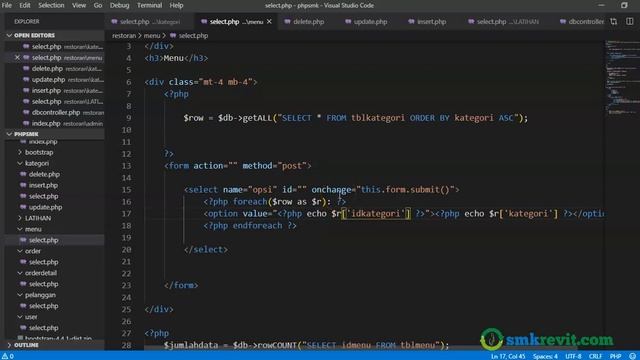Open the View menu
This screenshot has height=360, width=640.
tap(79, 5)
